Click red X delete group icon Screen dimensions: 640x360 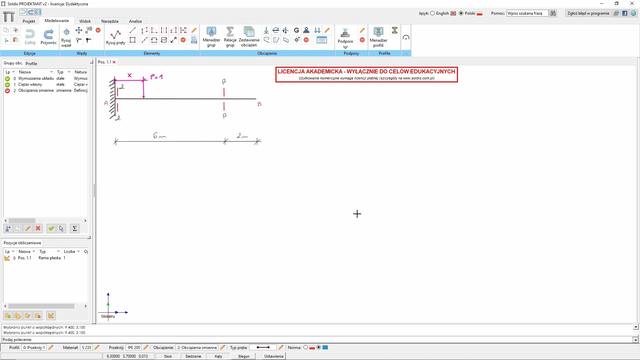[x=38, y=229]
